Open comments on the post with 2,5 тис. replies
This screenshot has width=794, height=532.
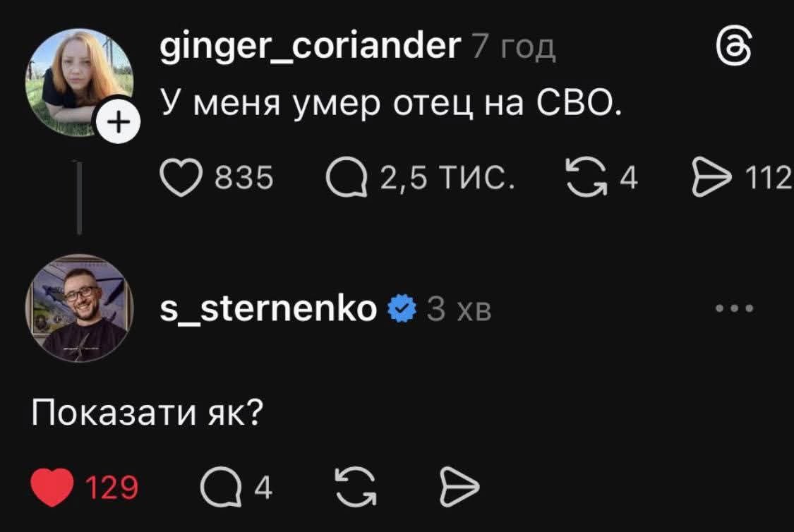[x=347, y=179]
